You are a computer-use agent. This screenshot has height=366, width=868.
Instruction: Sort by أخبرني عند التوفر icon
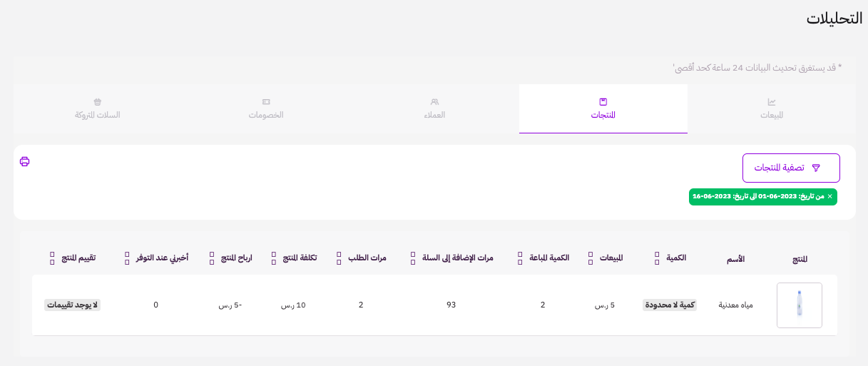coord(127,258)
